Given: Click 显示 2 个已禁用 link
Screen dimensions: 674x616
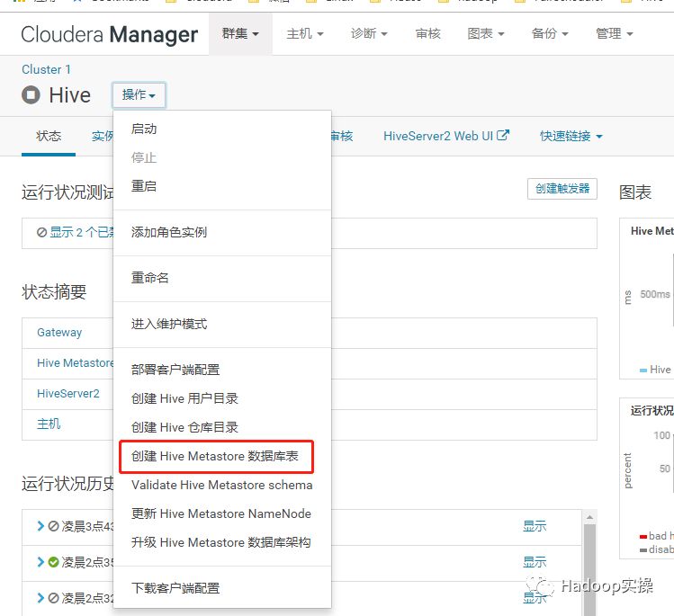Looking at the screenshot, I should click(x=82, y=232).
